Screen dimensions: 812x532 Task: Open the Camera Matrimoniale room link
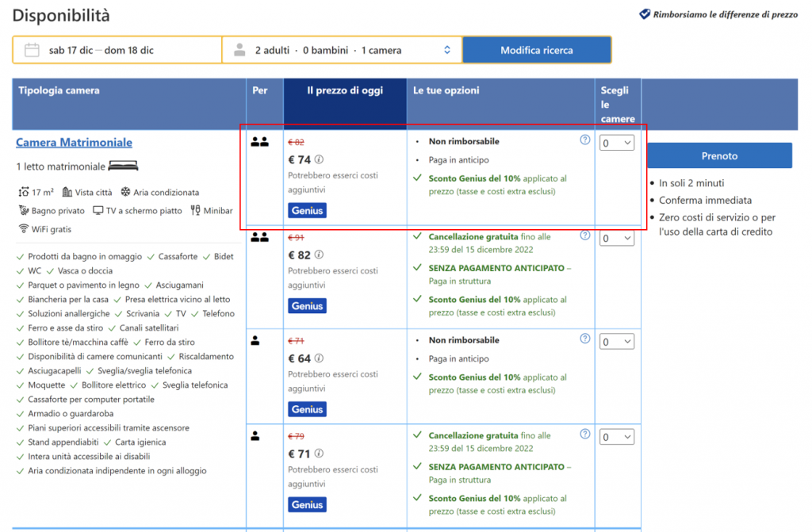(74, 143)
